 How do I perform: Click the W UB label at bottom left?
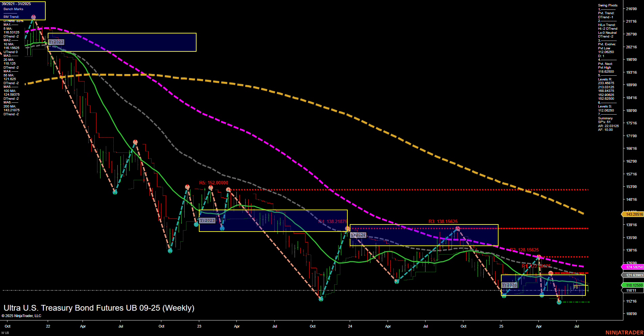click(5, 333)
